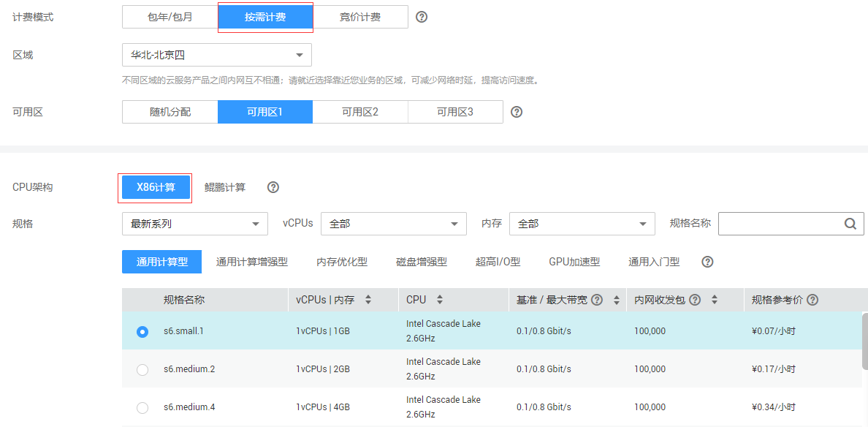Click price ¥0.34/小时
This screenshot has width=868, height=427.
tap(774, 407)
